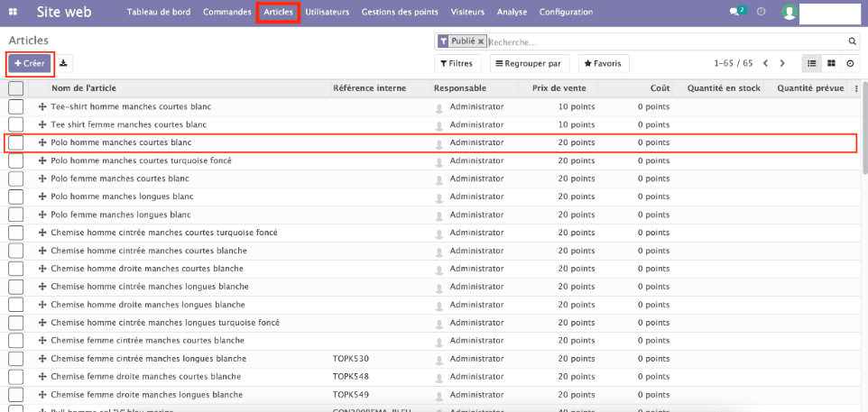The image size is (868, 412).
Task: Switch to Kanban view
Action: coord(831,63)
